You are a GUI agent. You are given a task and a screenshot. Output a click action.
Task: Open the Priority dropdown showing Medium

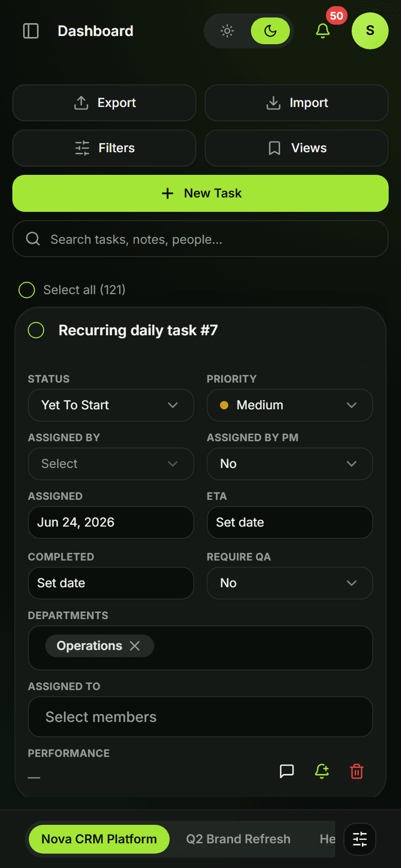tap(290, 405)
